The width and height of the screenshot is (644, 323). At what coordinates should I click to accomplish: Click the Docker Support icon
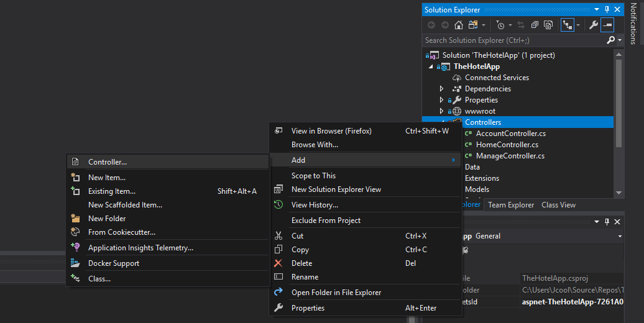point(75,263)
